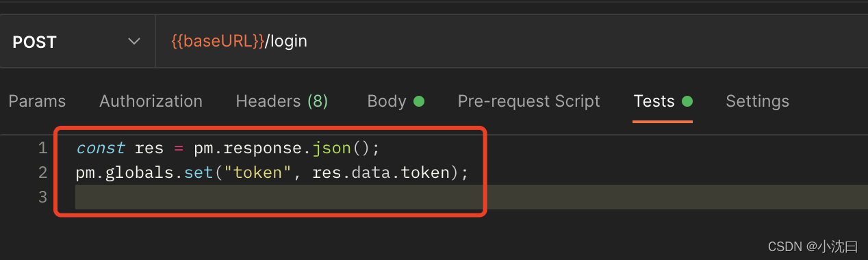Open the Settings tab
868x260 pixels.
(x=757, y=101)
